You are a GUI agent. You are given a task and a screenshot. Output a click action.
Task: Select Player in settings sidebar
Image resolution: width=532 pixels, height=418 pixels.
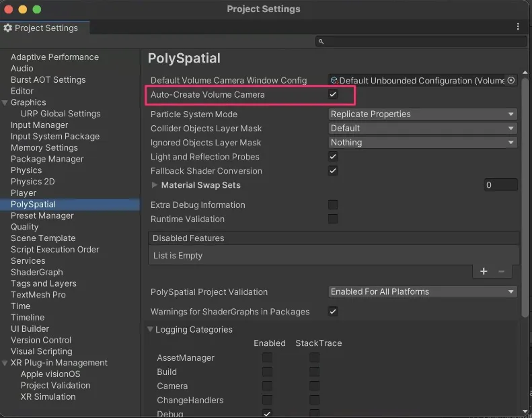pos(24,193)
